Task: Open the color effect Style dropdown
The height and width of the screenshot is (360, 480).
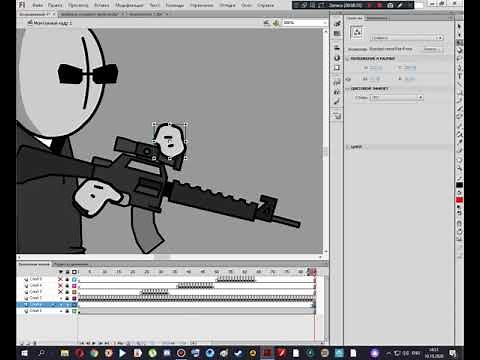Action: (x=397, y=98)
